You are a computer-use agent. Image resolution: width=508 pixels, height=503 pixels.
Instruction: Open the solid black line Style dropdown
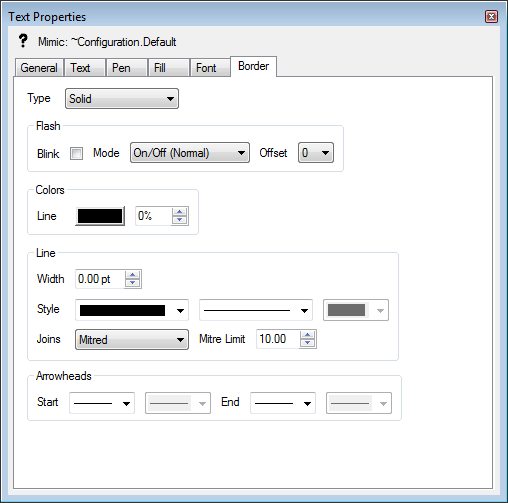132,310
